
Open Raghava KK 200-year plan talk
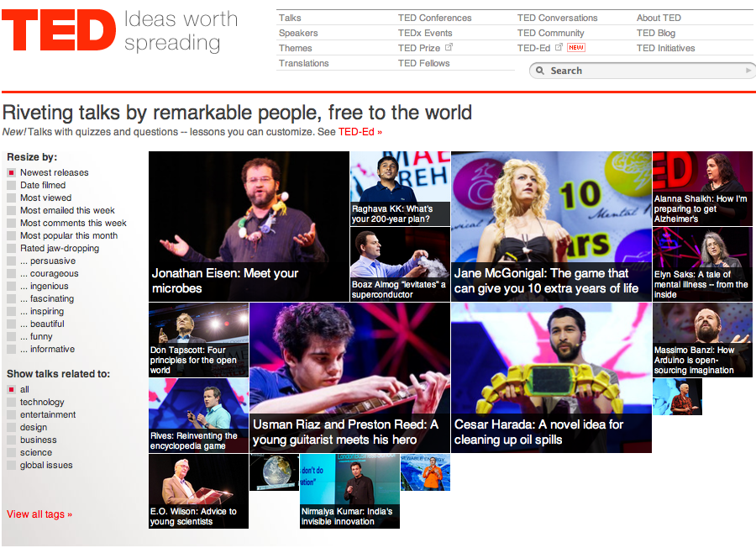(x=400, y=188)
